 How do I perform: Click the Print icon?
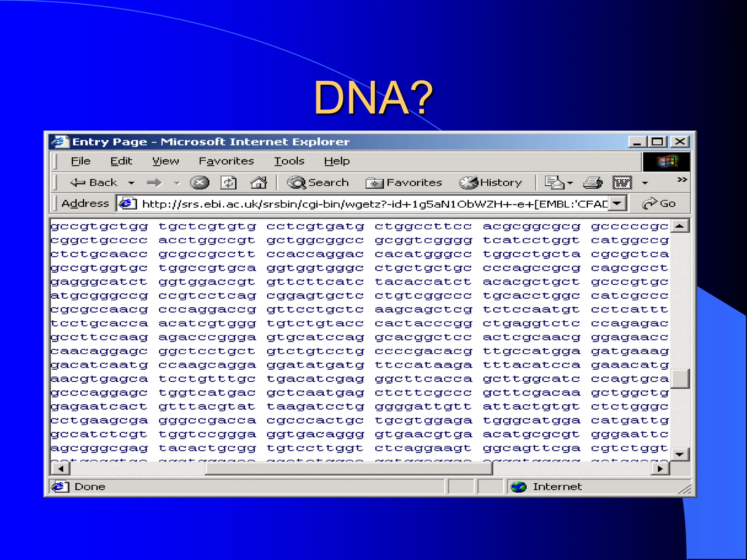[592, 182]
